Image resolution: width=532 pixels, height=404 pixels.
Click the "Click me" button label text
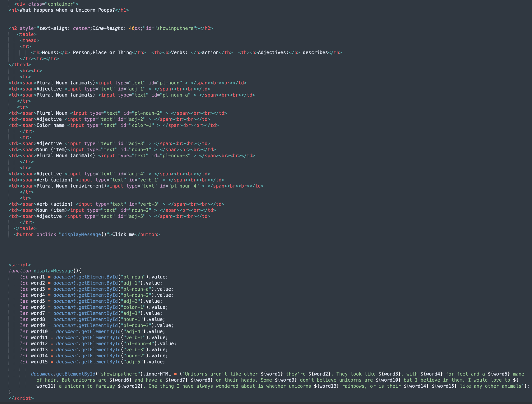click(124, 234)
